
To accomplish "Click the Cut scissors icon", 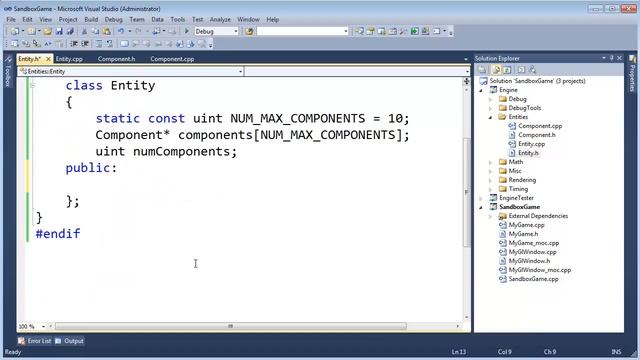I will tap(84, 31).
